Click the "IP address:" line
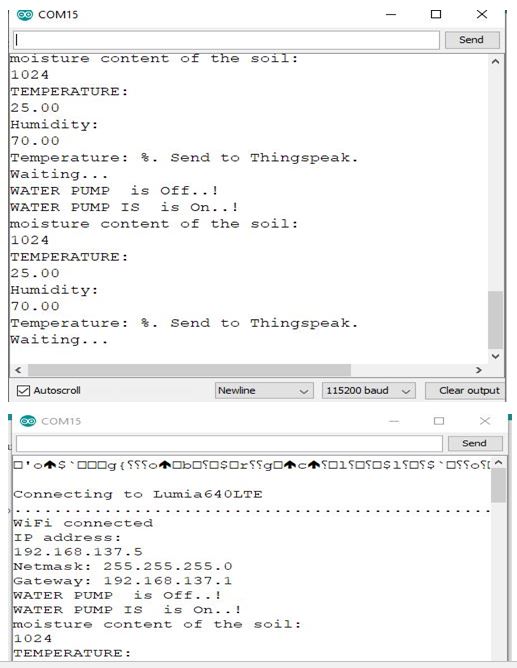This screenshot has width=517, height=668. (x=67, y=537)
